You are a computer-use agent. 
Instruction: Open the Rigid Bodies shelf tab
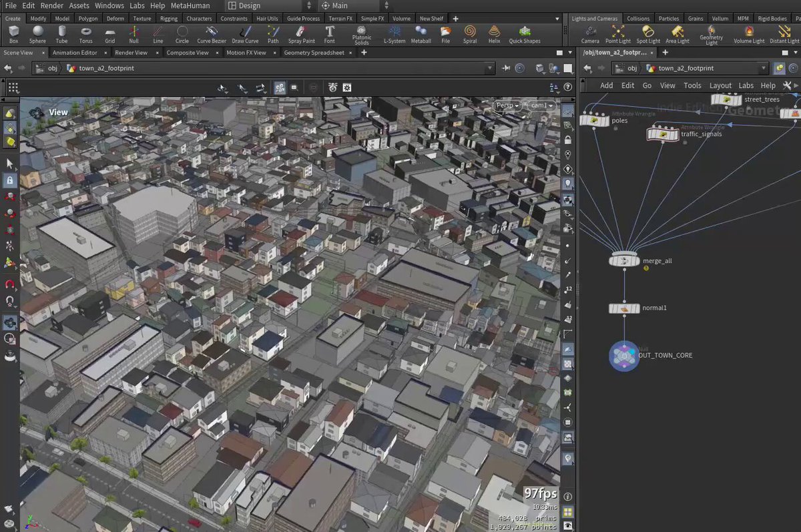[x=774, y=19]
